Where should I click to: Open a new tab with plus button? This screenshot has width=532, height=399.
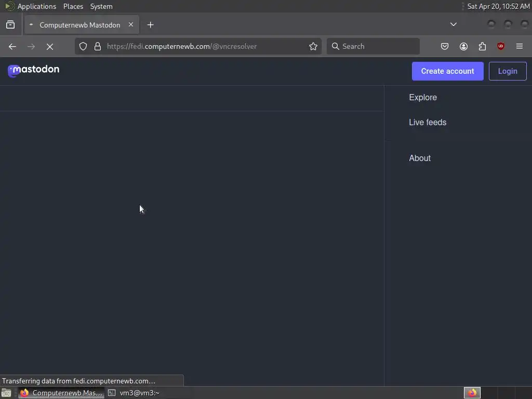pyautogui.click(x=150, y=25)
